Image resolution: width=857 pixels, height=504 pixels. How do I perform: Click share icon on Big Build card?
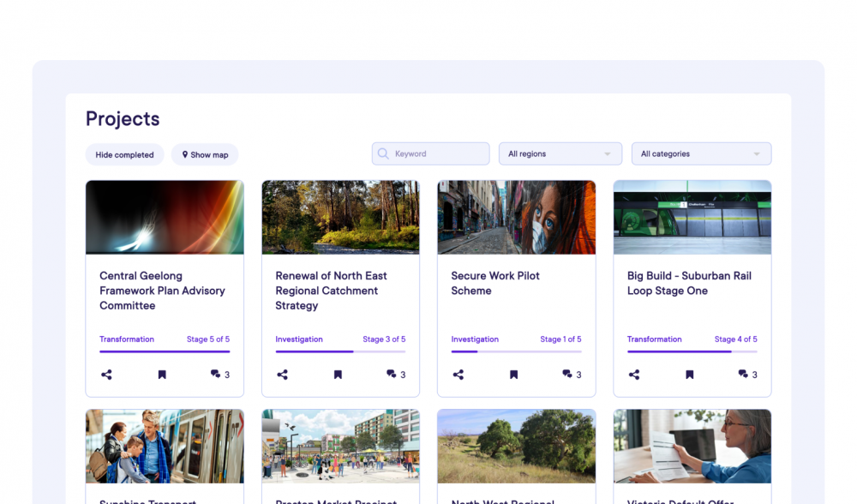[x=634, y=375]
